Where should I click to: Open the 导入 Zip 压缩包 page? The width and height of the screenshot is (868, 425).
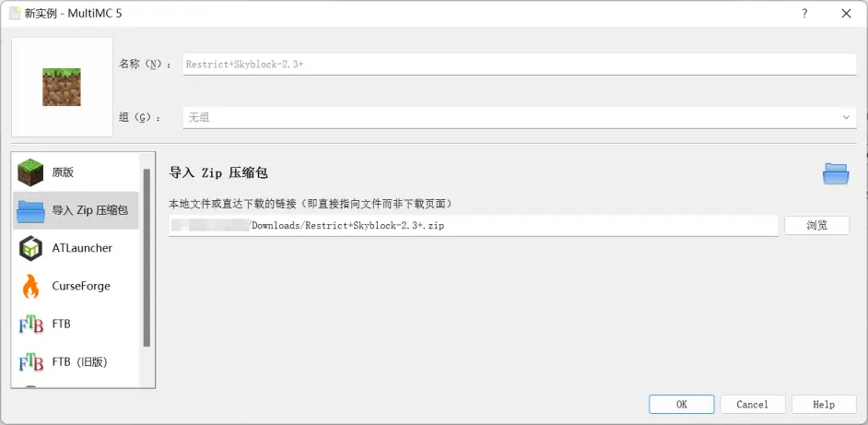(x=76, y=210)
